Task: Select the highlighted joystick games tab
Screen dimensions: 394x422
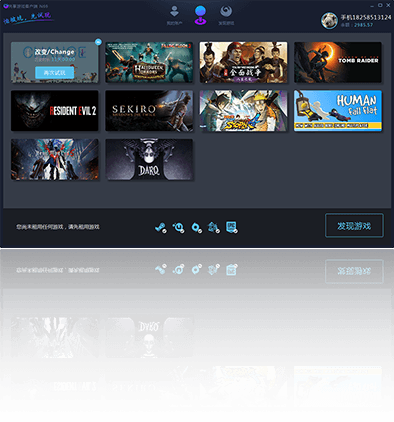Action: click(200, 15)
